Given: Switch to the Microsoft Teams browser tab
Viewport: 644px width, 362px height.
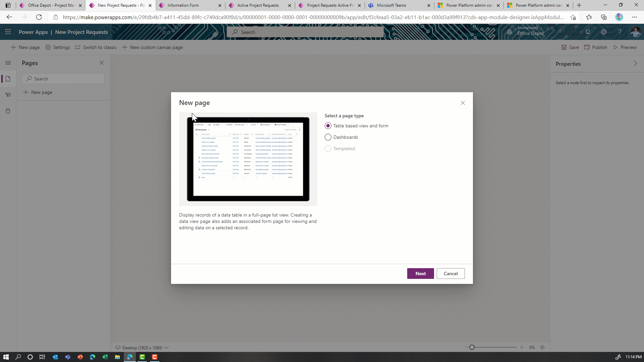Looking at the screenshot, I should 396,5.
